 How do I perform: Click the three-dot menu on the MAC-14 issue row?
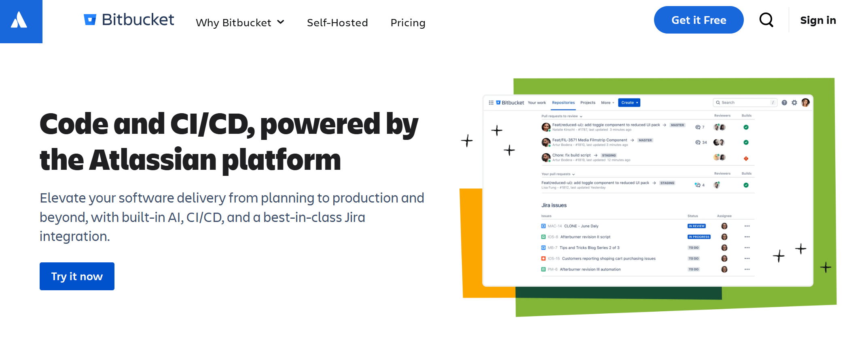[747, 226]
